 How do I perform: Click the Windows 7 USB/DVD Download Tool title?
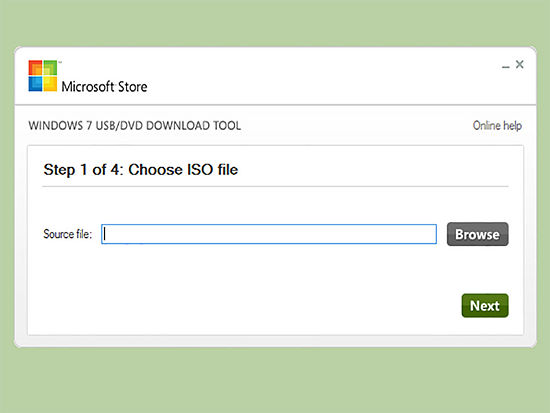[135, 126]
